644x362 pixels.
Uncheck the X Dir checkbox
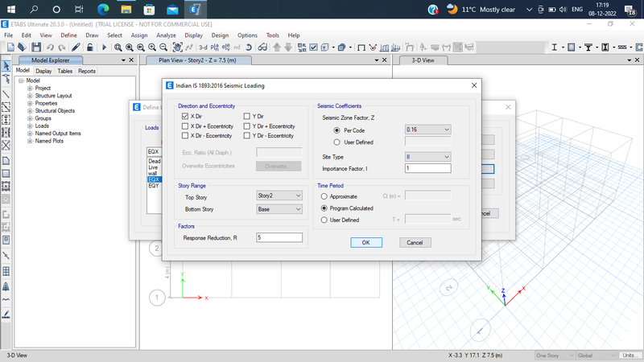tap(185, 116)
